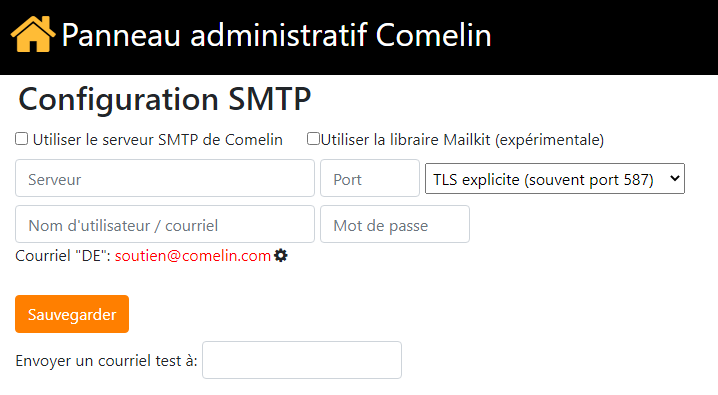Open the TLS explicite encryption dropdown

click(555, 179)
